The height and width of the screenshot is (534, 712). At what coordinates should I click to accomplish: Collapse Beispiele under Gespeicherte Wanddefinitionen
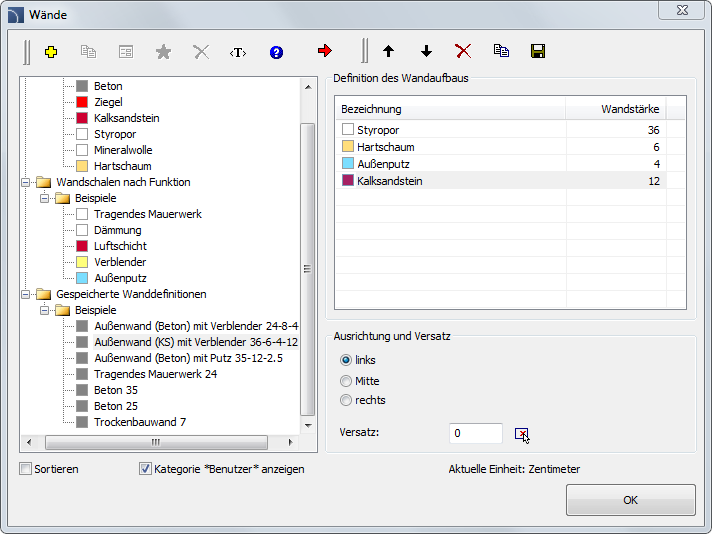point(44,310)
